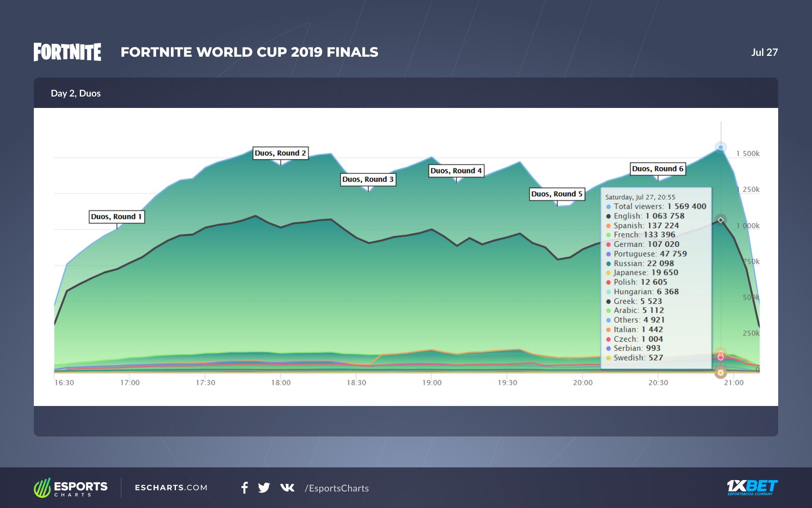Open the VK social icon

pyautogui.click(x=287, y=488)
